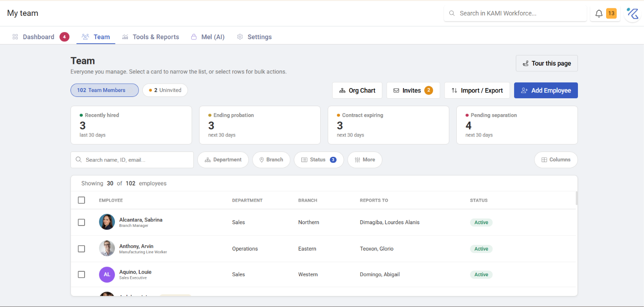Open Alcantara, Sabrina's profile photo
Image resolution: width=644 pixels, height=307 pixels.
click(107, 222)
